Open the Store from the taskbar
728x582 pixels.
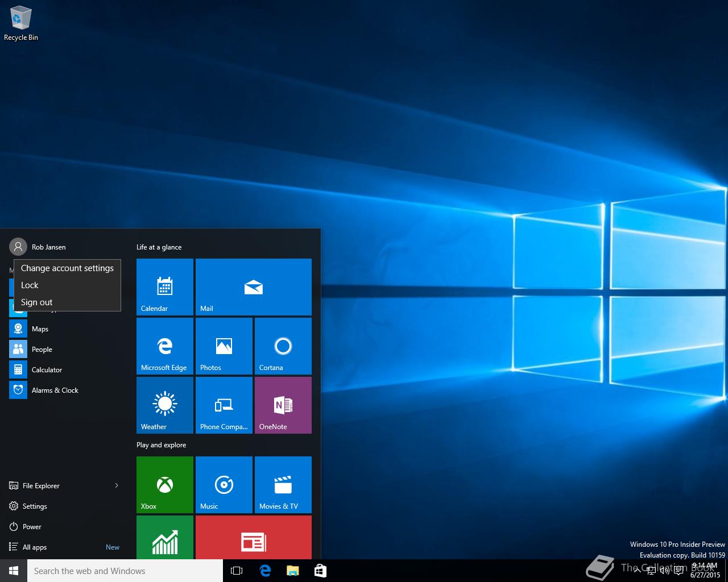click(320, 571)
